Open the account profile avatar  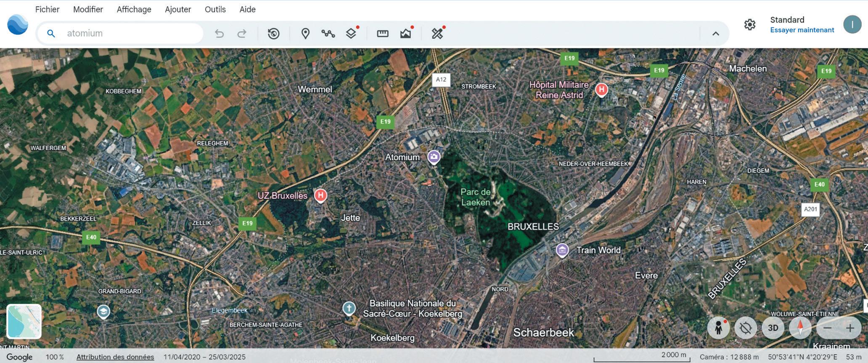pos(852,24)
